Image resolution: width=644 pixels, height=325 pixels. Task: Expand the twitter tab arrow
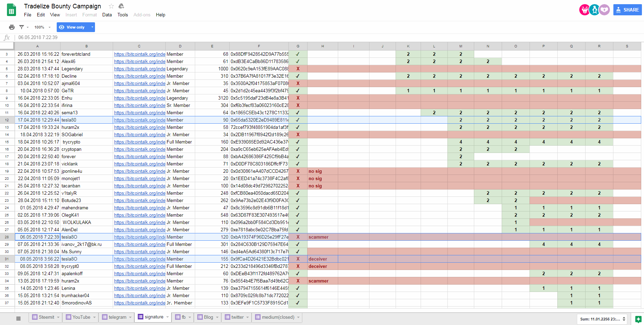click(x=248, y=317)
